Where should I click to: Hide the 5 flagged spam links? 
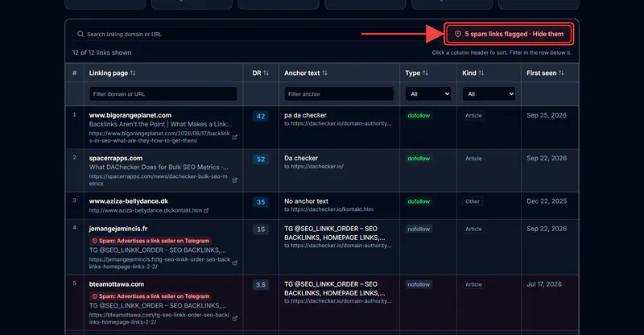coord(509,34)
